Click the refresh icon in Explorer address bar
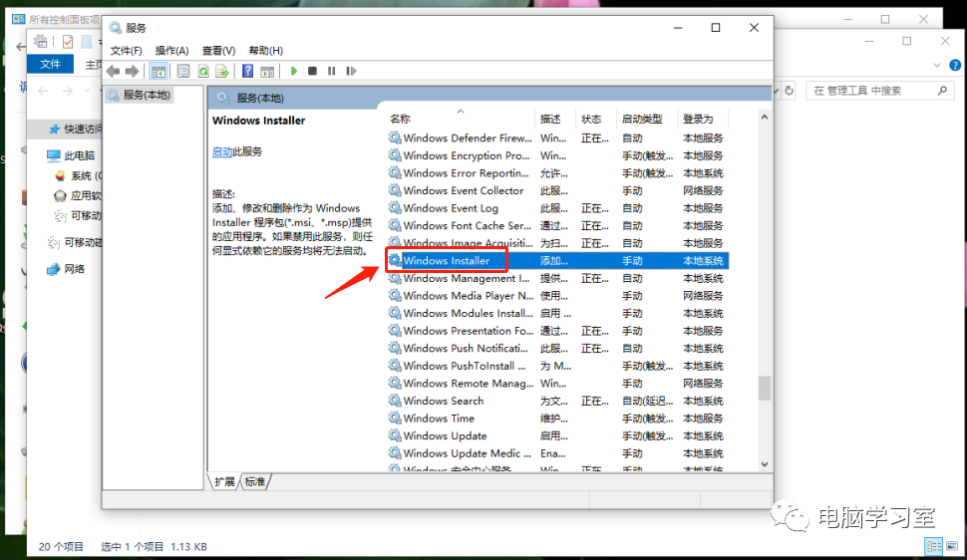The width and height of the screenshot is (967, 560). pos(790,91)
